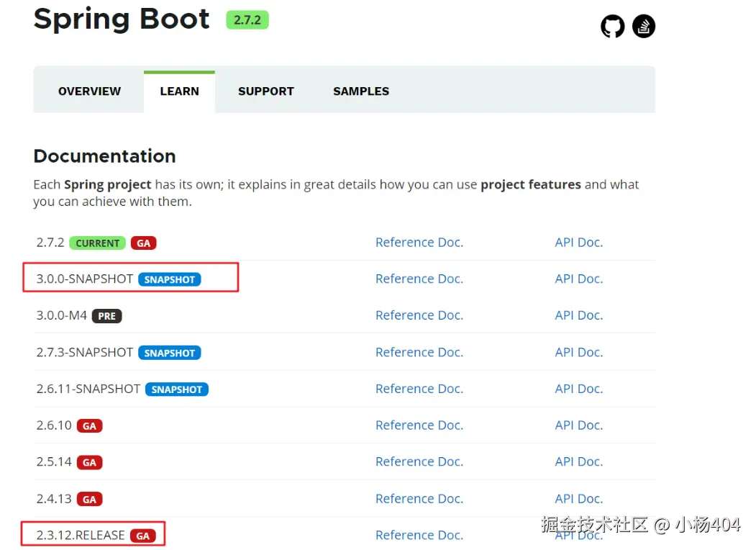Image resolution: width=756 pixels, height=550 pixels.
Task: Click the version text 2.4.13
Action: (x=54, y=498)
